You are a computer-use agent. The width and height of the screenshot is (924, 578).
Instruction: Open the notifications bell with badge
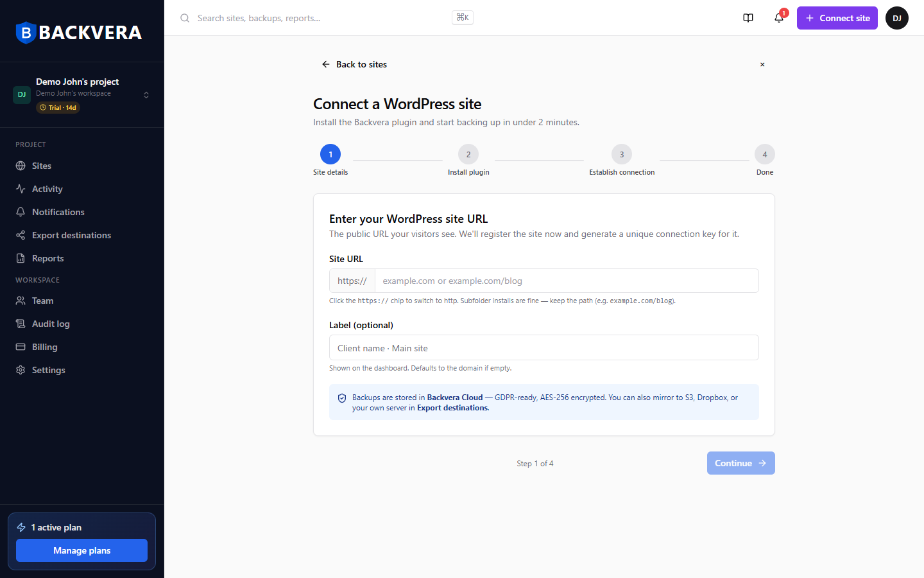(x=779, y=18)
